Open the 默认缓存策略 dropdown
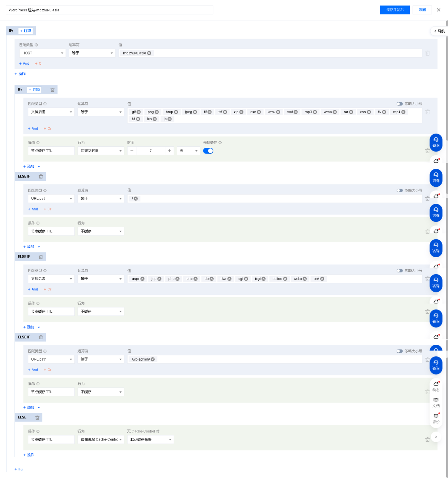The width and height of the screenshot is (448, 478). [150, 440]
